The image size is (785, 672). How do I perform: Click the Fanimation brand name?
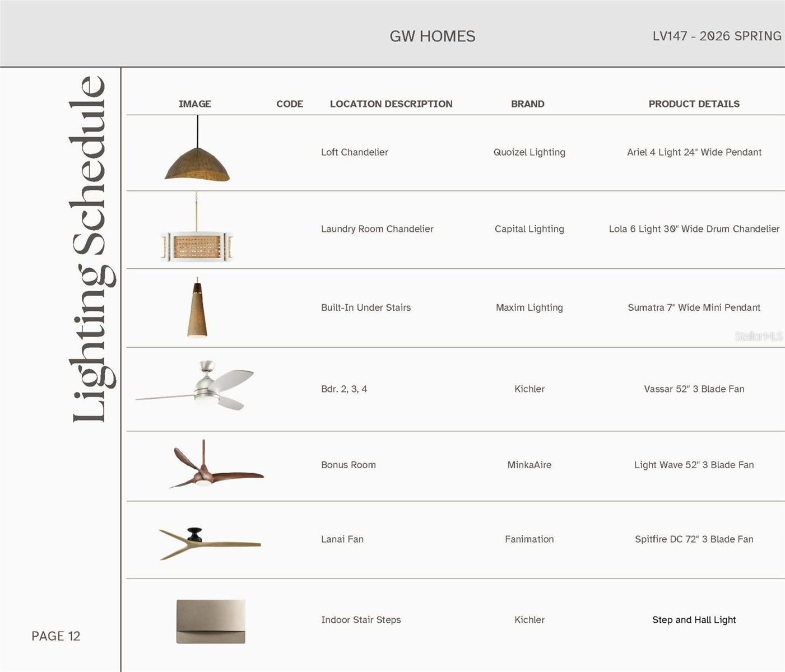coord(529,539)
